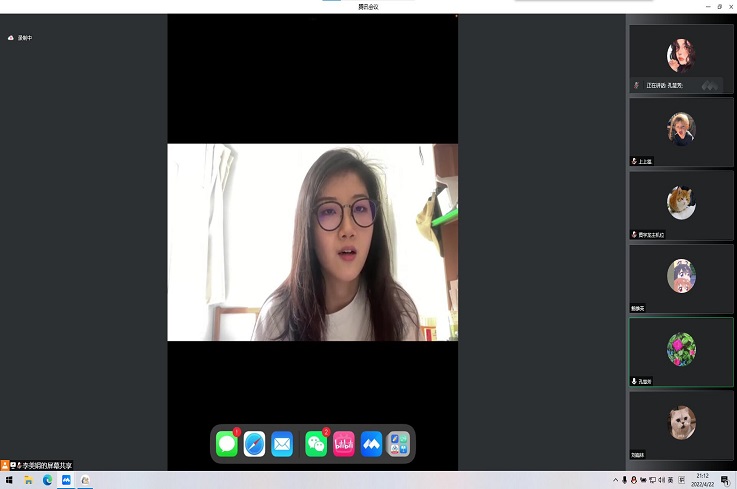
Task: Open WeChat icon with red badge
Action: 316,443
